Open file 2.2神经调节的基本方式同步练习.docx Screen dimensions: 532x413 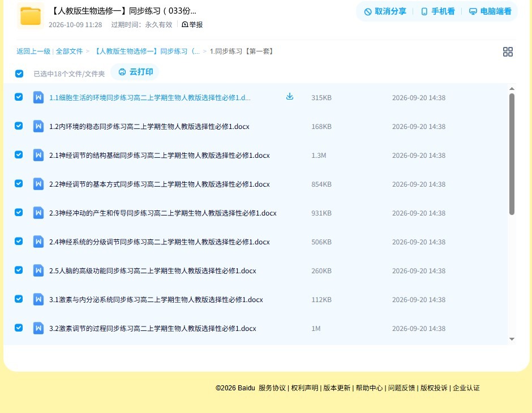coord(159,184)
